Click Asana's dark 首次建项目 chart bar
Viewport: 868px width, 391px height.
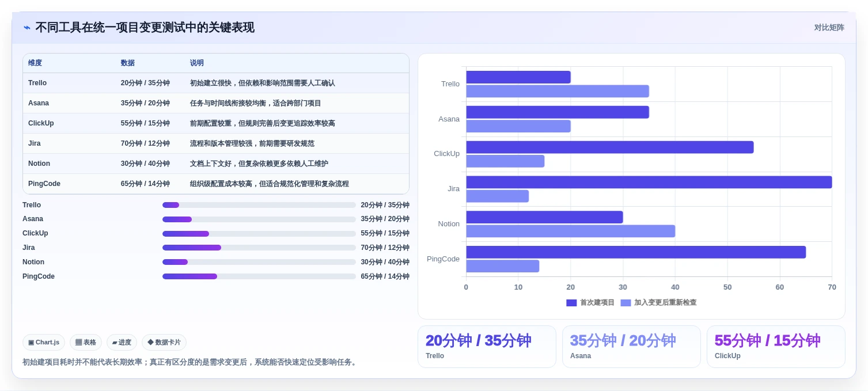(x=558, y=112)
